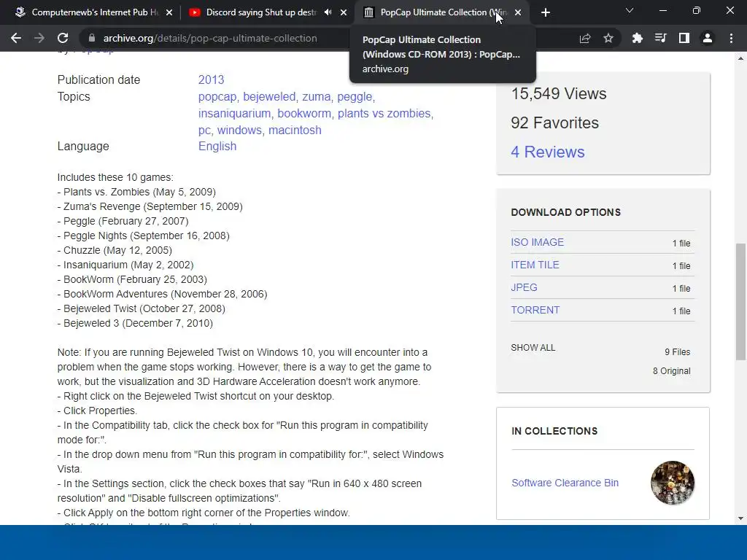Download the ISO IMAGE file

[538, 242]
